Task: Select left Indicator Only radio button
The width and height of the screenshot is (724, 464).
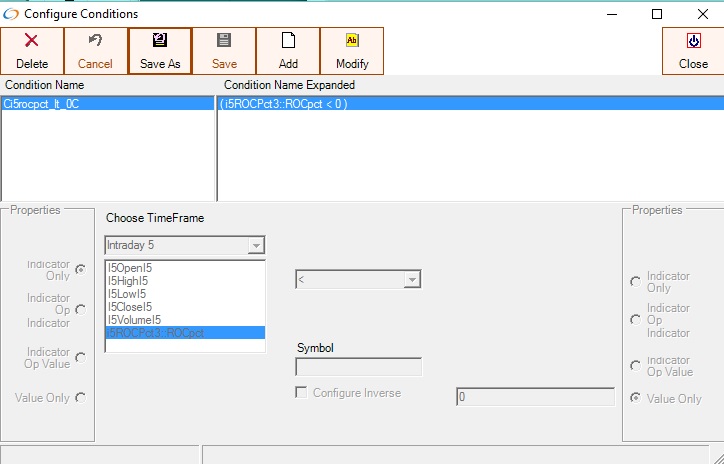Action: [80, 270]
